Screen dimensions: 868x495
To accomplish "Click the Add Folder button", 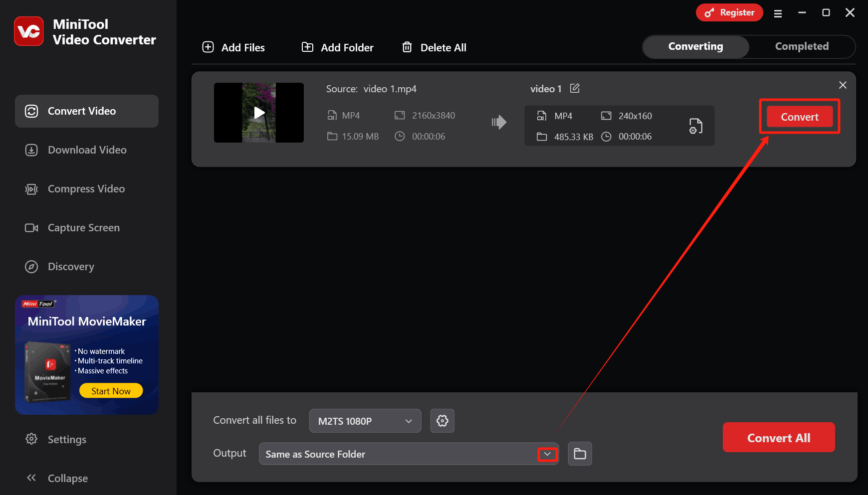I will (x=338, y=47).
